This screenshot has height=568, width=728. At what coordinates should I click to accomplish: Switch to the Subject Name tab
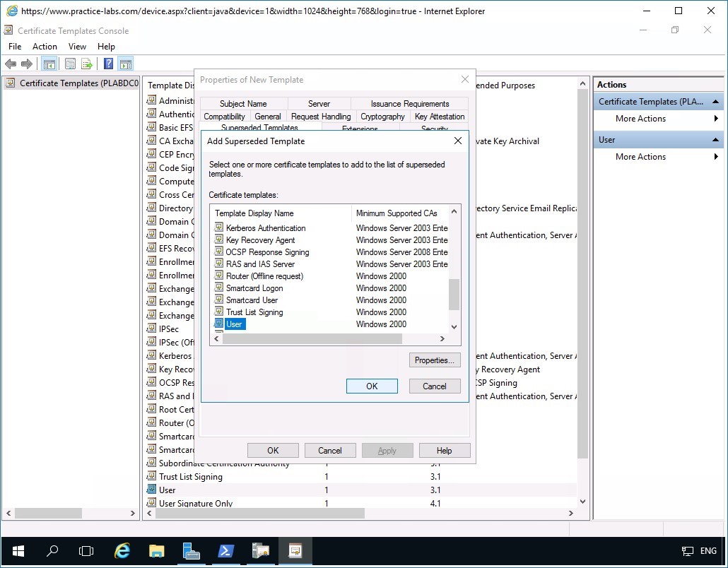click(243, 103)
